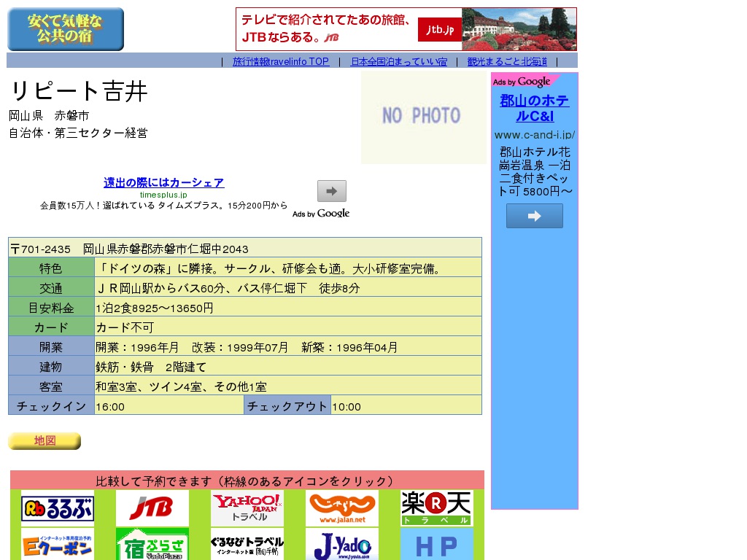
Task: Click the 開業 row header cell
Action: [x=52, y=346]
